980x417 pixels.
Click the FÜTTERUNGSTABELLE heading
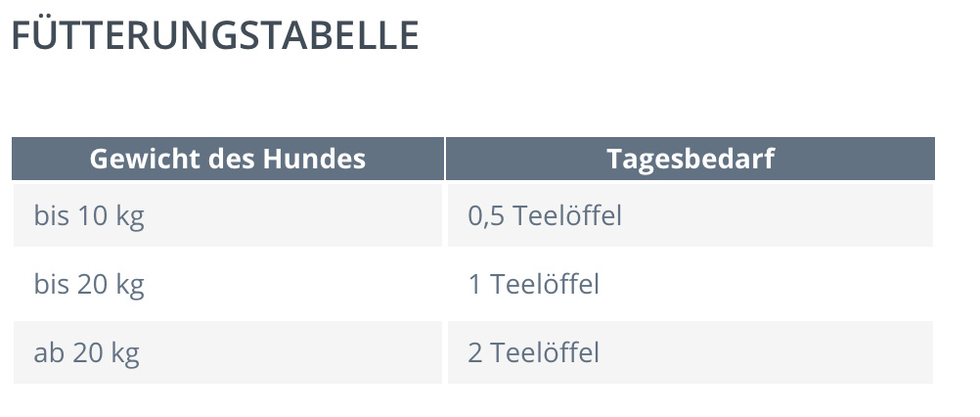215,34
